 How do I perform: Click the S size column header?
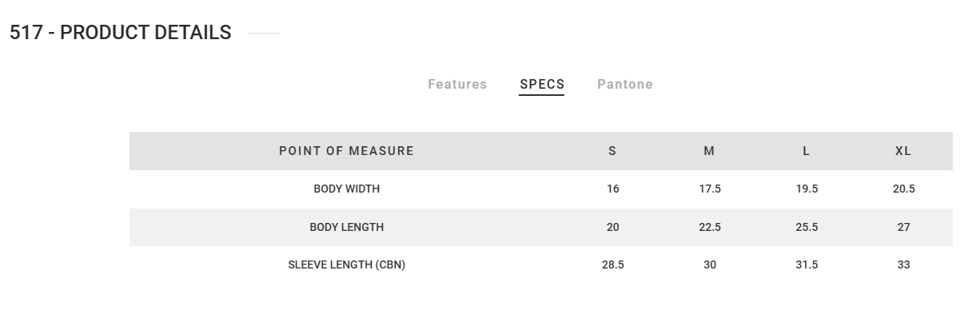pyautogui.click(x=612, y=151)
